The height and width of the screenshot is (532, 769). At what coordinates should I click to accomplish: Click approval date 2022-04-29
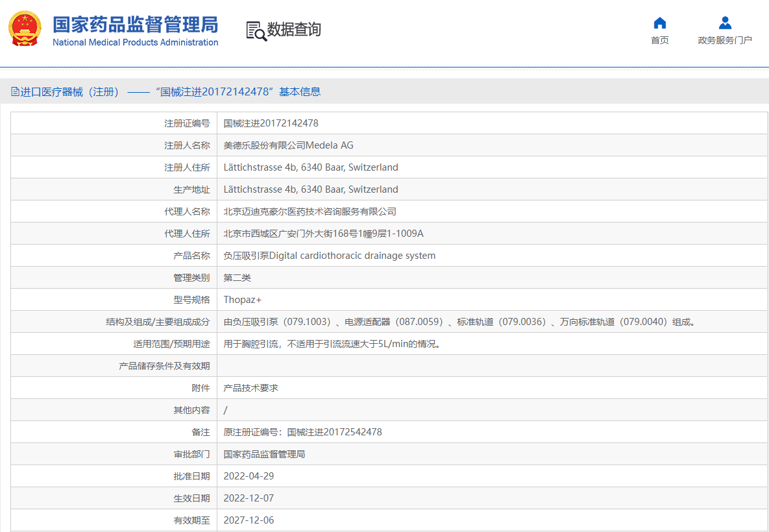coord(249,476)
